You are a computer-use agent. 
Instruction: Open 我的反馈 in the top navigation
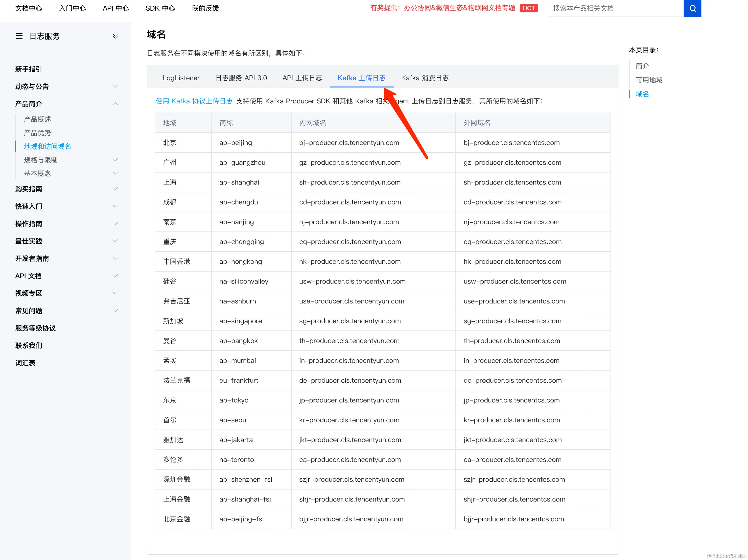tap(205, 8)
